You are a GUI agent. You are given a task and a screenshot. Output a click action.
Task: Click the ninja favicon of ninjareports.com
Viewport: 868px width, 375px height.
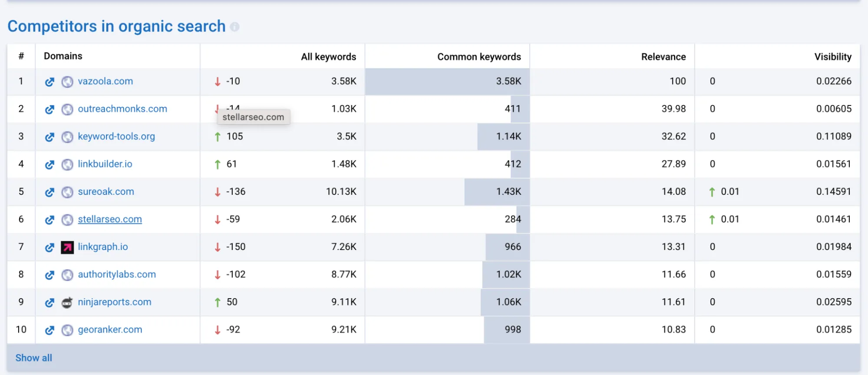[67, 303]
